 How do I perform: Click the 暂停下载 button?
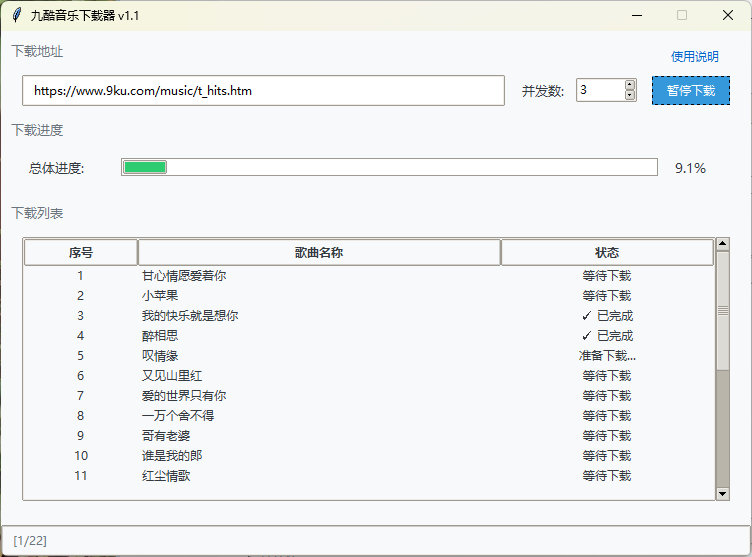(x=690, y=91)
